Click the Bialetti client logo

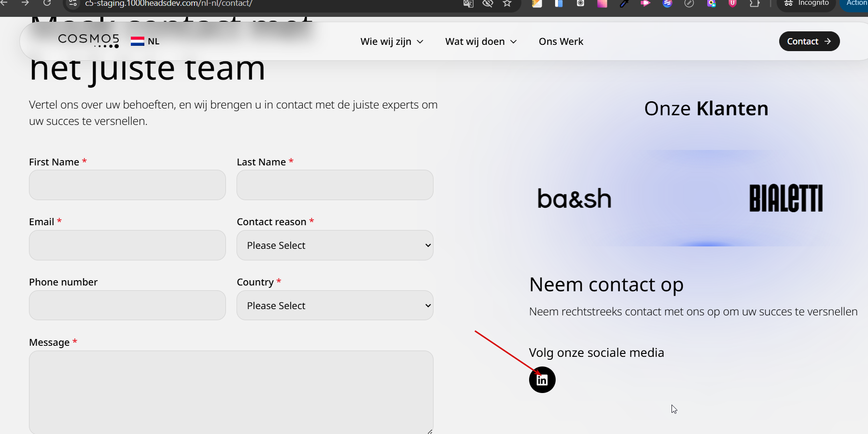click(x=785, y=198)
